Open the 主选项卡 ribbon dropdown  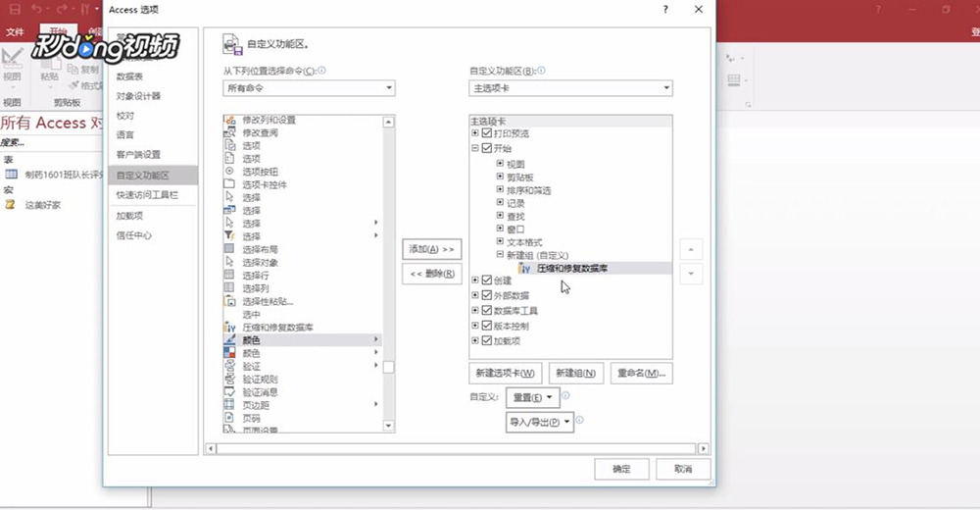(570, 88)
